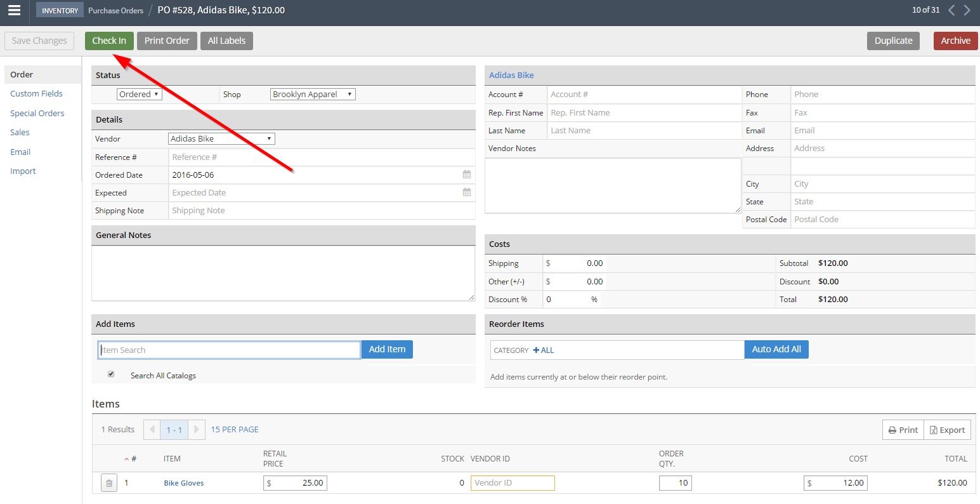Select the Order sidebar tab
Screen dimensions: 980x504
(x=42, y=74)
